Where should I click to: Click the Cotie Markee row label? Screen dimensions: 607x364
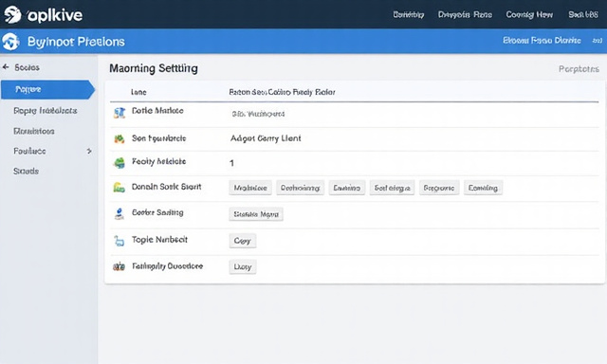[157, 111]
